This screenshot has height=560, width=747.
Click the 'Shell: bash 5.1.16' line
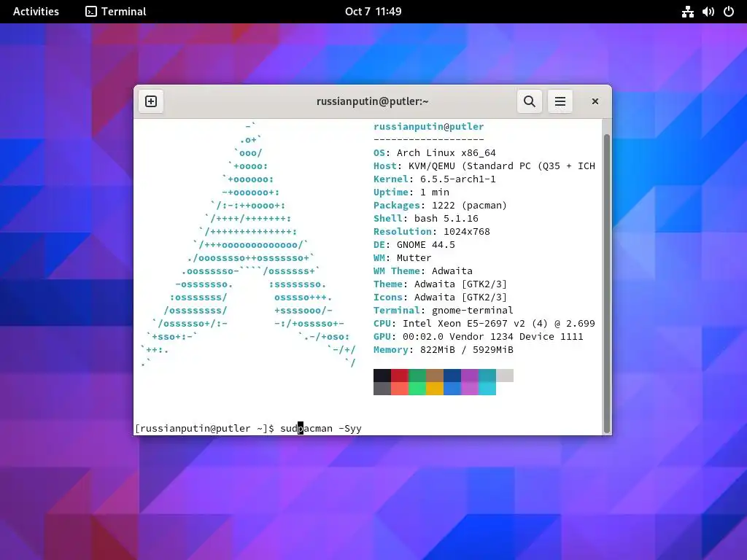[x=426, y=219]
